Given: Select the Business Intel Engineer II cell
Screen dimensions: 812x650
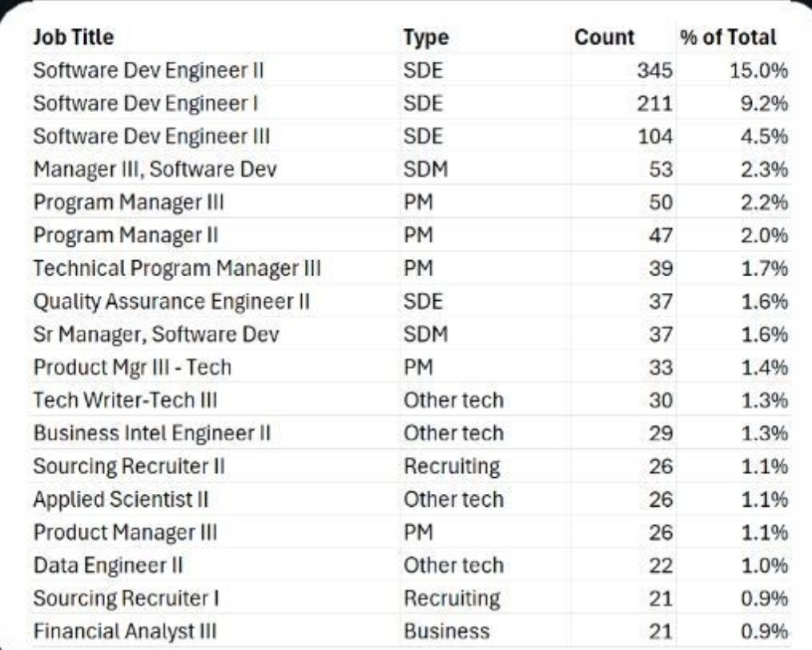Looking at the screenshot, I should (151, 433).
